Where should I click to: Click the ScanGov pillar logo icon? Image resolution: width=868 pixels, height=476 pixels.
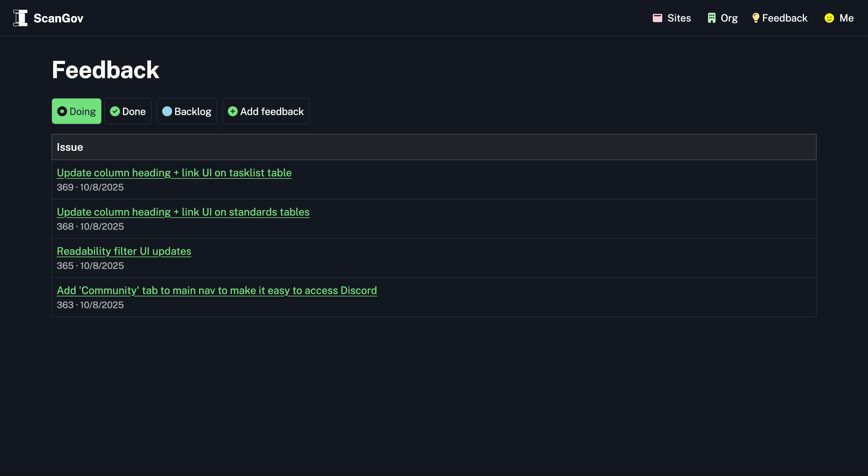[20, 18]
